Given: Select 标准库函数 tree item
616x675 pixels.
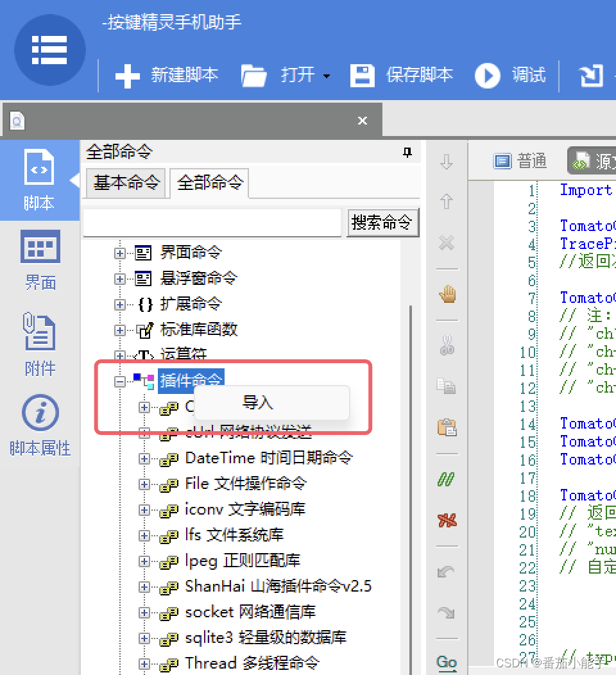Looking at the screenshot, I should point(198,330).
